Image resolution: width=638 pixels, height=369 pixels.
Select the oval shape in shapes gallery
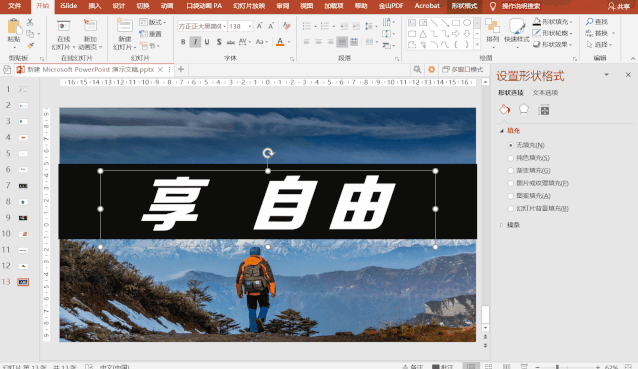[x=467, y=23]
